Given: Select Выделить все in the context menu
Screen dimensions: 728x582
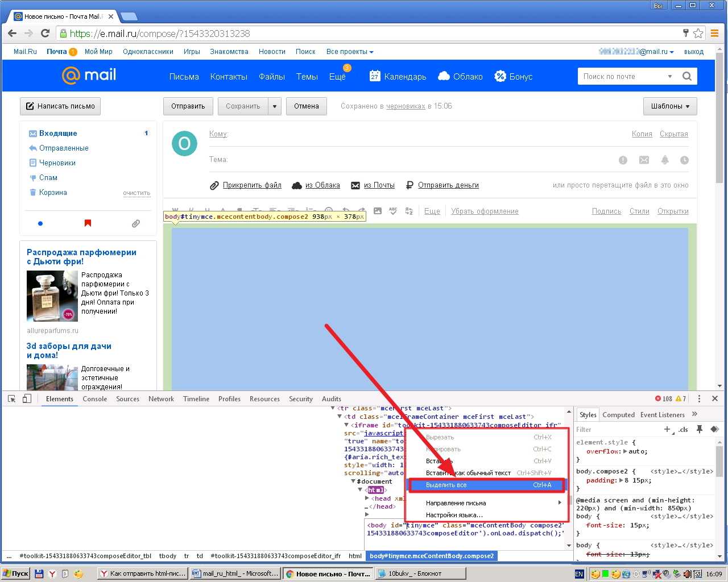Looking at the screenshot, I should tap(486, 485).
